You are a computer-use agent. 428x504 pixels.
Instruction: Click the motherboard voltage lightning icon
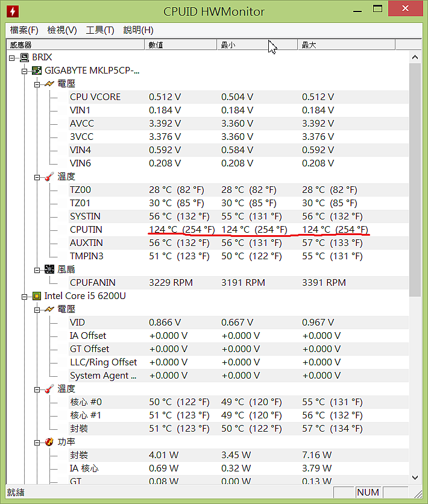click(49, 84)
